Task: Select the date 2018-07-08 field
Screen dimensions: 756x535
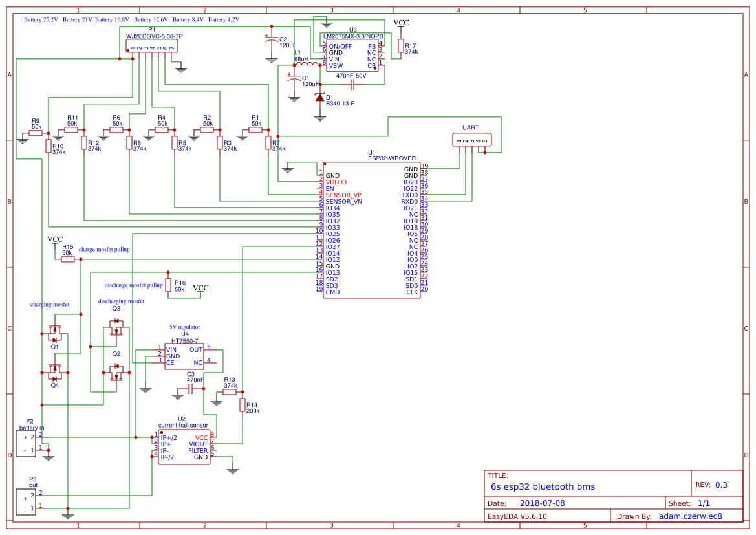Action: [543, 503]
